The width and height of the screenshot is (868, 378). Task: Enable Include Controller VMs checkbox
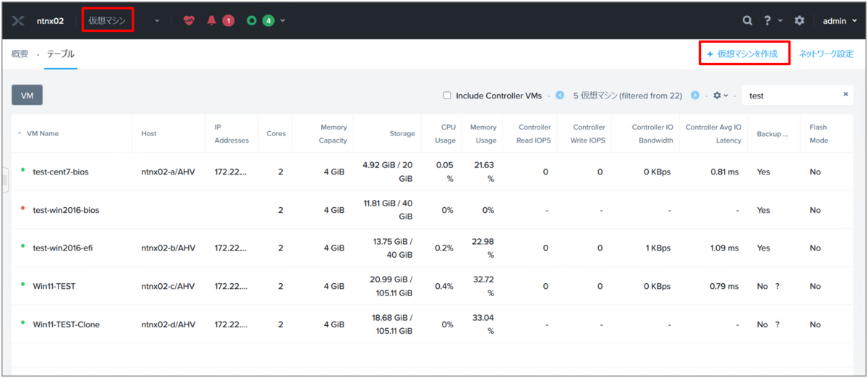tap(447, 96)
